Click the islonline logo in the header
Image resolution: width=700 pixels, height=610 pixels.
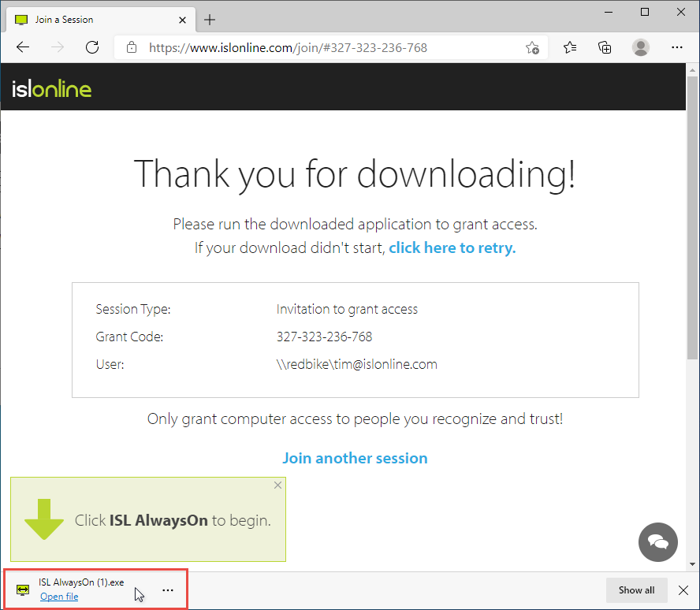50,88
